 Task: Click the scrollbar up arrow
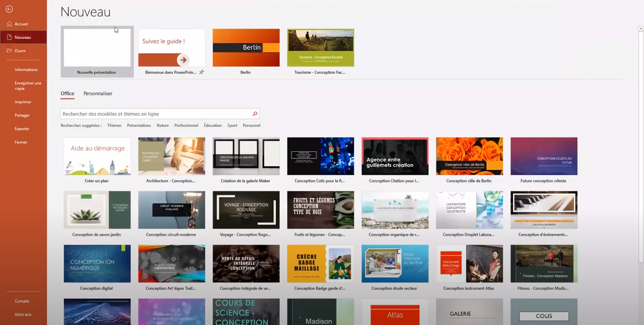[x=641, y=29]
